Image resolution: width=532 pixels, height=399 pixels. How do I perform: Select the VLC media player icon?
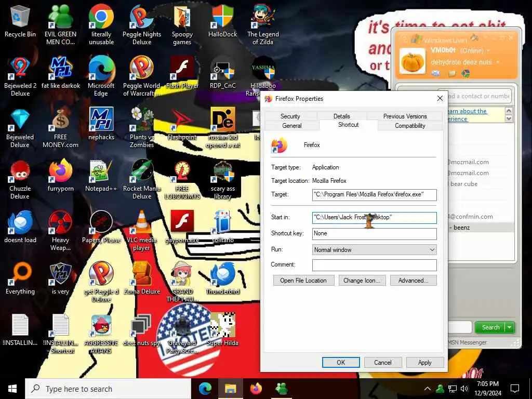point(142,231)
